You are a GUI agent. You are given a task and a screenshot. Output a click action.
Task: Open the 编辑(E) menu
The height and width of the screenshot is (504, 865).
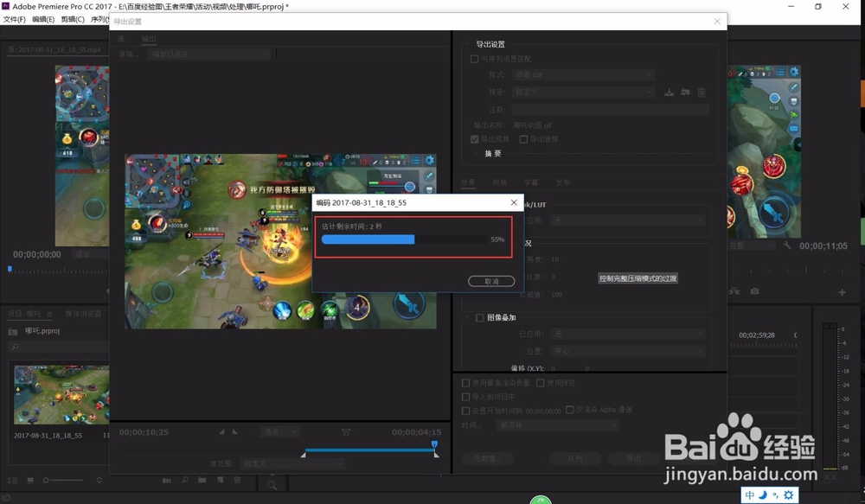click(43, 19)
